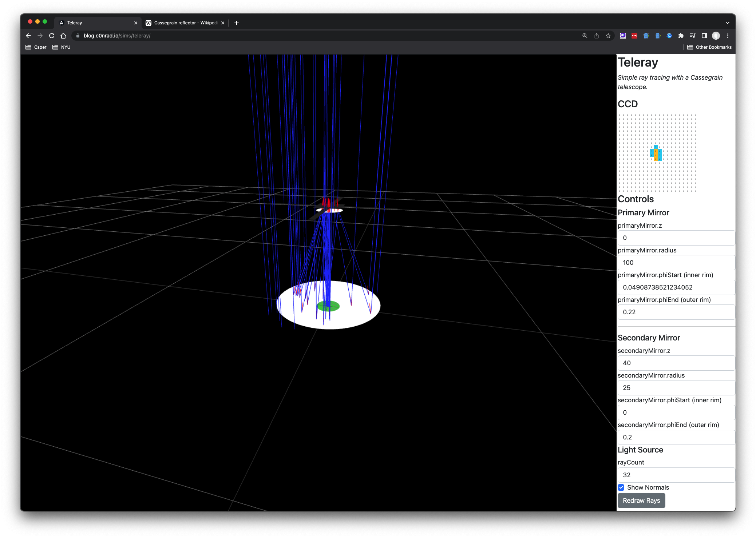
Task: View site security lock info
Action: [x=78, y=36]
